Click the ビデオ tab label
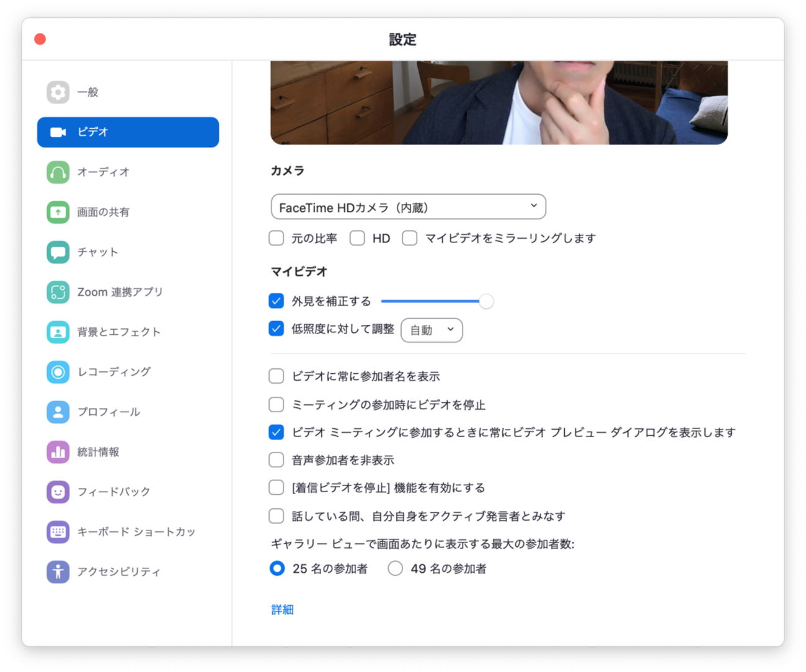806x672 pixels. click(92, 132)
